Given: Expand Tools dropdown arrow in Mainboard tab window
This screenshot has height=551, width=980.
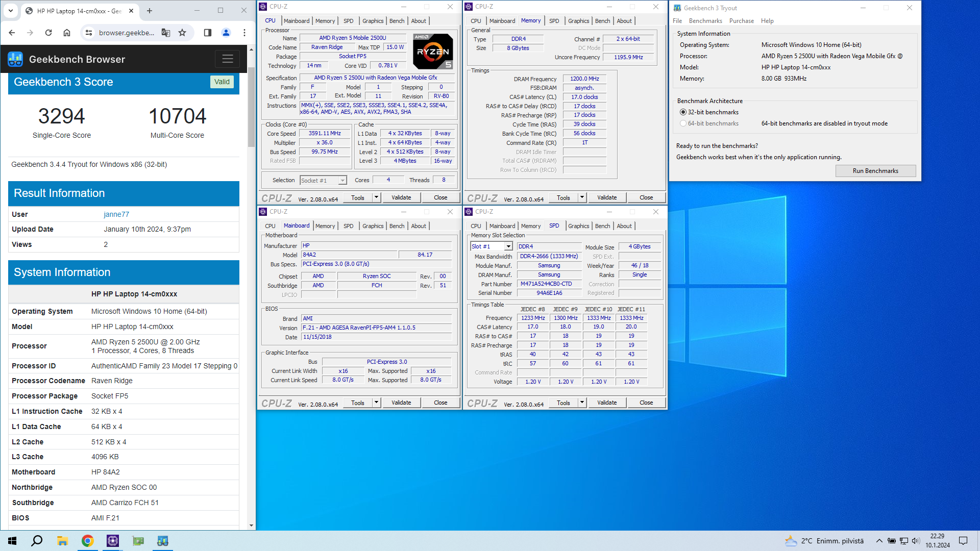Looking at the screenshot, I should pos(377,403).
